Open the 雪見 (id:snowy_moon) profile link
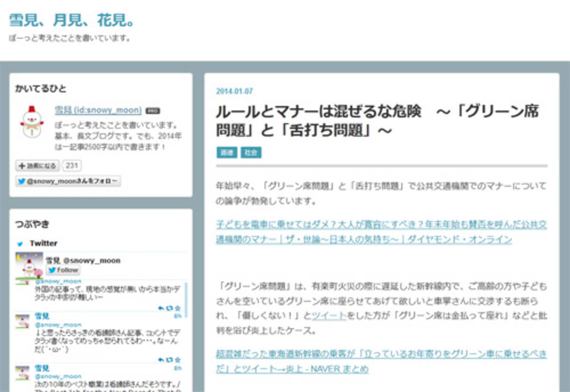 (98, 110)
